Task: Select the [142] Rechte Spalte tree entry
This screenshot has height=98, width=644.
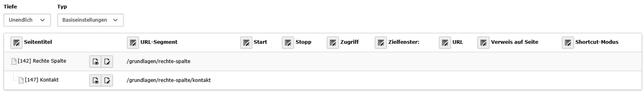Action: [42, 61]
